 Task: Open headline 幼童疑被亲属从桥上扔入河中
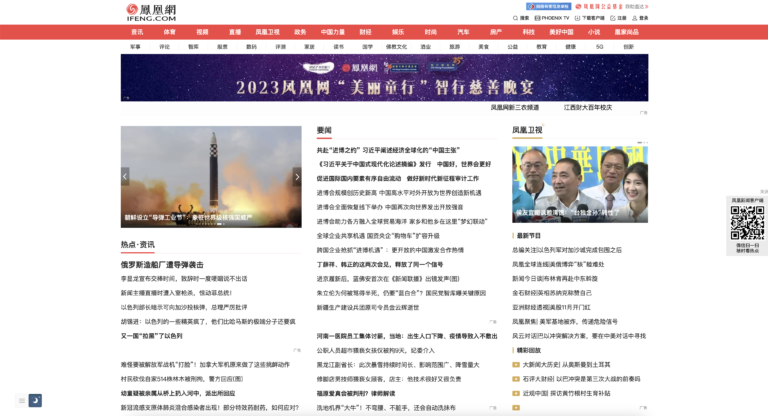(x=178, y=393)
